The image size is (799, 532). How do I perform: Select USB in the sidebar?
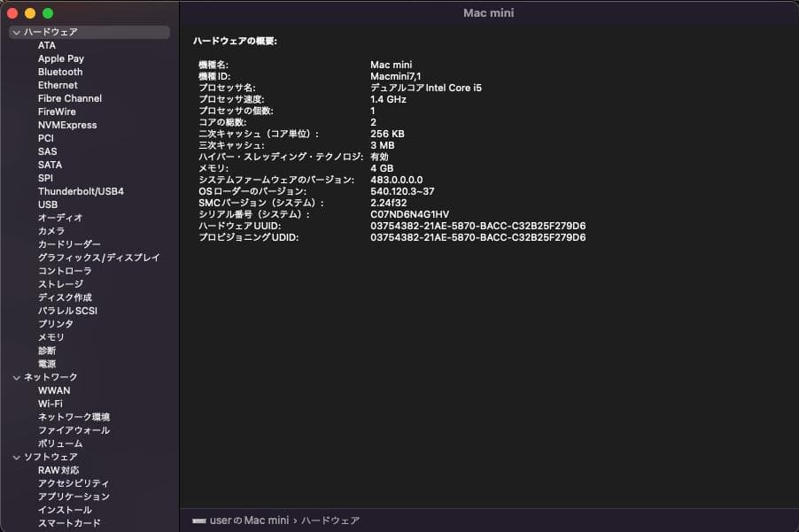point(48,204)
